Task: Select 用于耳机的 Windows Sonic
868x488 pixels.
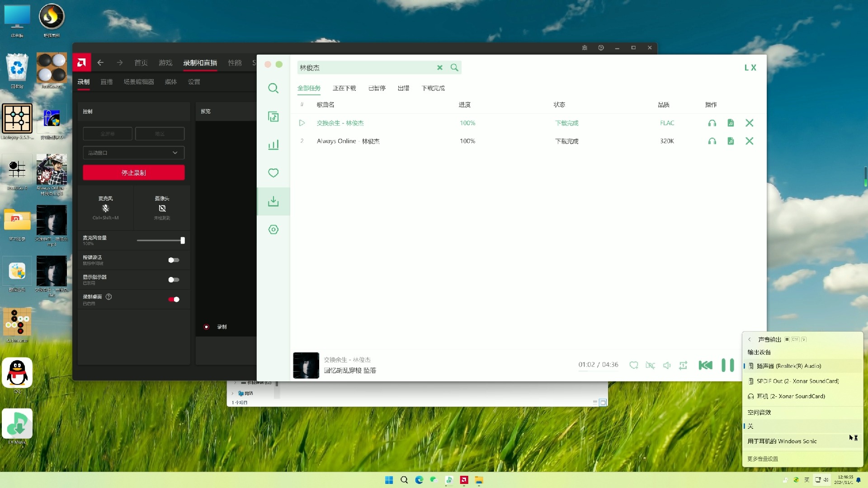Action: pyautogui.click(x=803, y=441)
